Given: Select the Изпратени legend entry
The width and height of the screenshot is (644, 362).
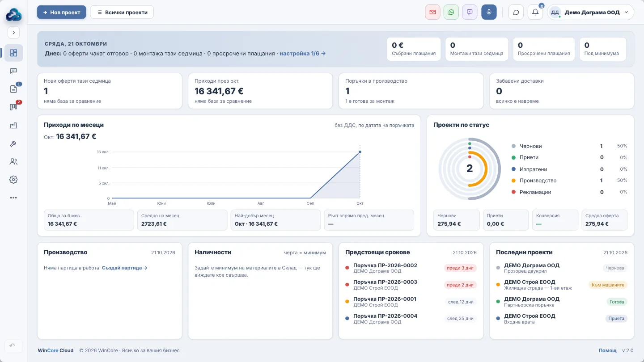Looking at the screenshot, I should [569, 169].
